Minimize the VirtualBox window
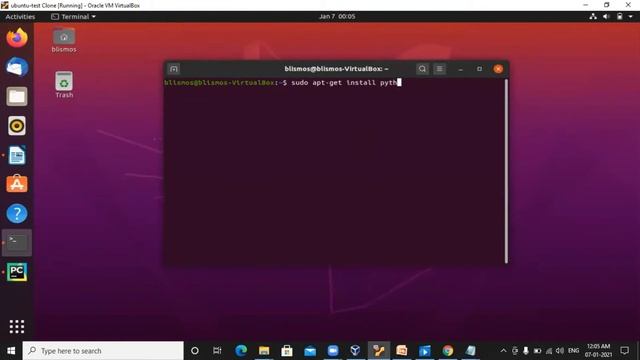The width and height of the screenshot is (640, 360). tap(586, 5)
